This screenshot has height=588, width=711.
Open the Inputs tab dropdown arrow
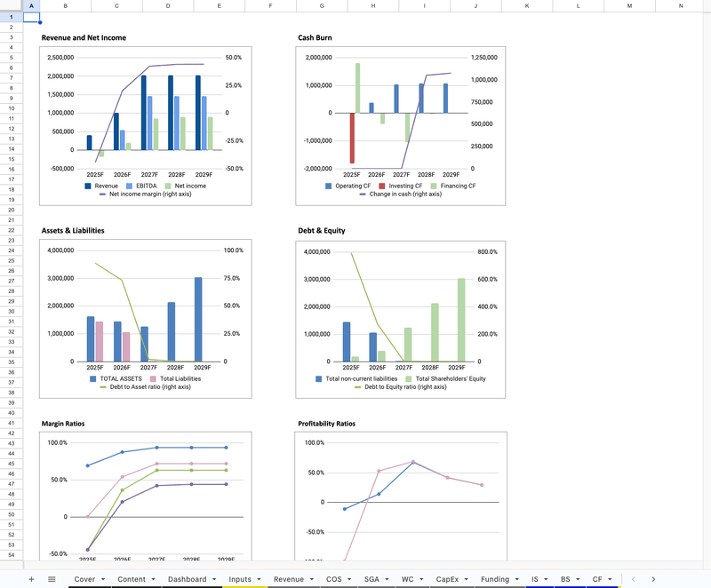(259, 579)
